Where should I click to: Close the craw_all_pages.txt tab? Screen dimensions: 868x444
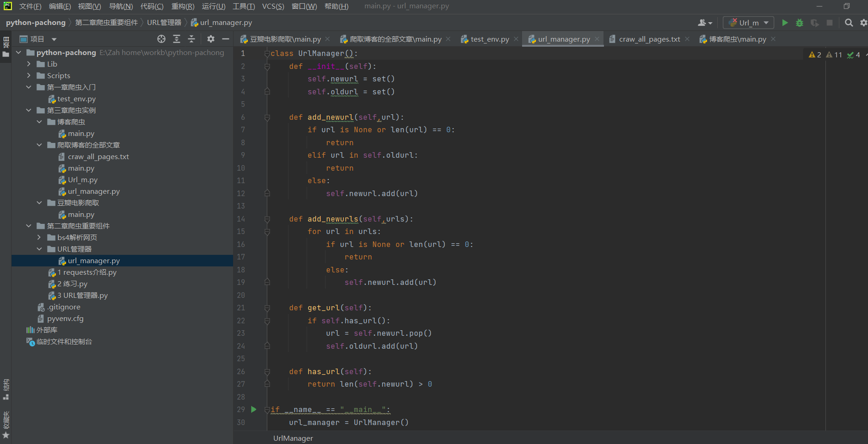687,39
